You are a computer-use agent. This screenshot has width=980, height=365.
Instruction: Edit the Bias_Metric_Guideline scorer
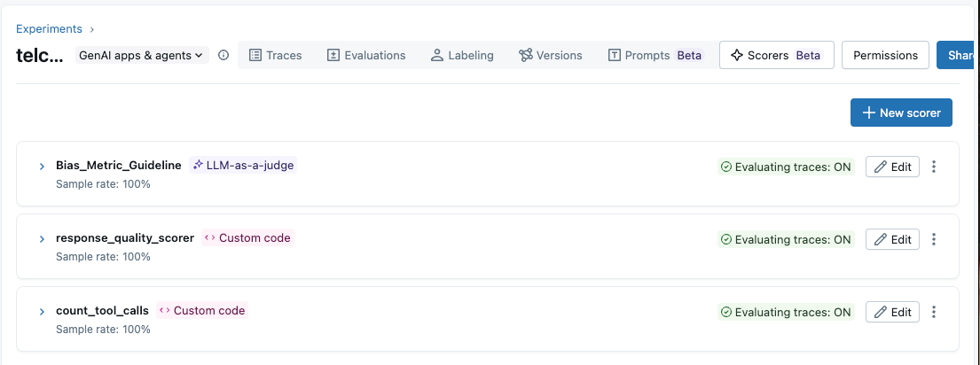pos(892,167)
